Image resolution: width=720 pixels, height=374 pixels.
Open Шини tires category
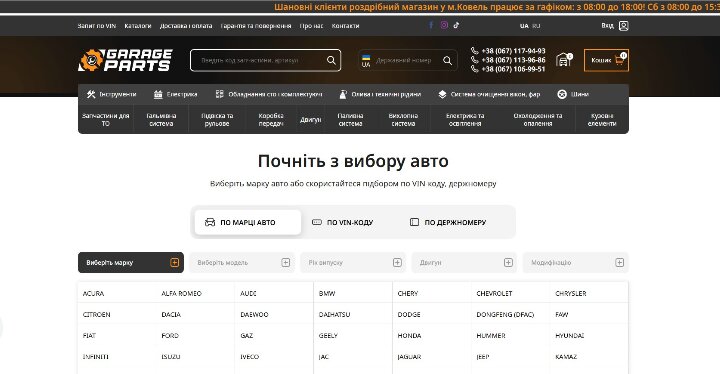(x=573, y=94)
